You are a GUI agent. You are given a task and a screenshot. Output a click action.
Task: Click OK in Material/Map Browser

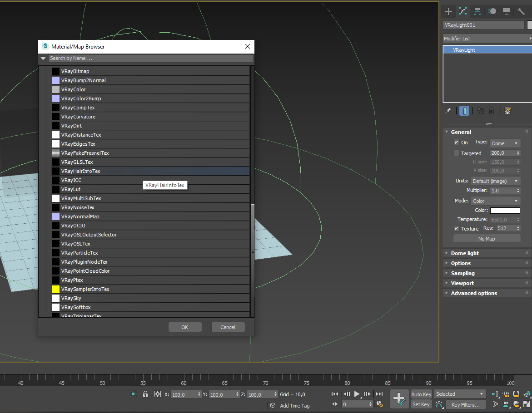185,327
